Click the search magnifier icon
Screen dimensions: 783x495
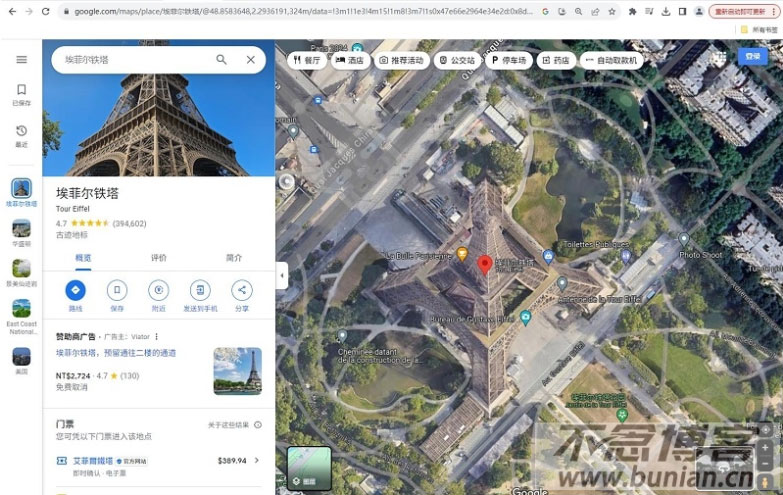click(x=221, y=60)
